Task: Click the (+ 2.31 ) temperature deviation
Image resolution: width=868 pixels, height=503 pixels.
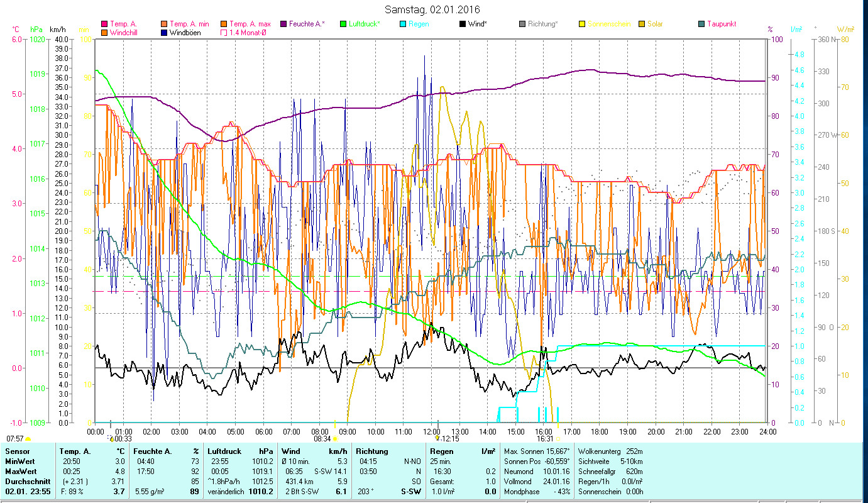Action: tap(74, 481)
